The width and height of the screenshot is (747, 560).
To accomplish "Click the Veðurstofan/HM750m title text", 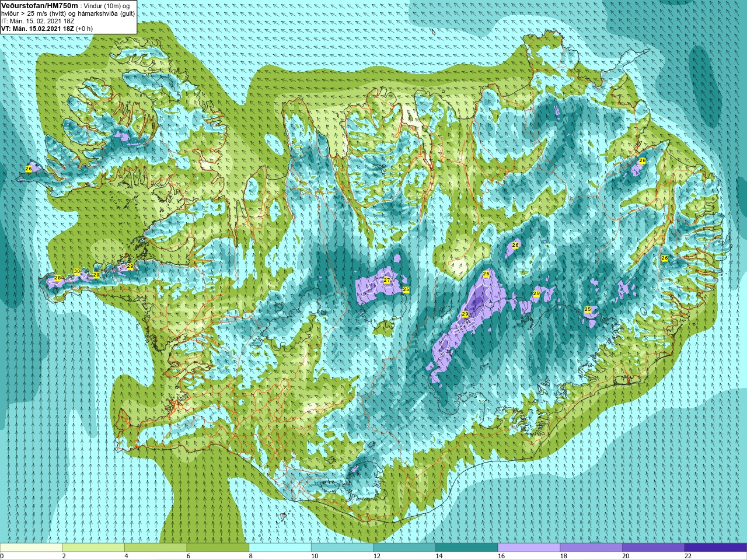I will point(39,5).
